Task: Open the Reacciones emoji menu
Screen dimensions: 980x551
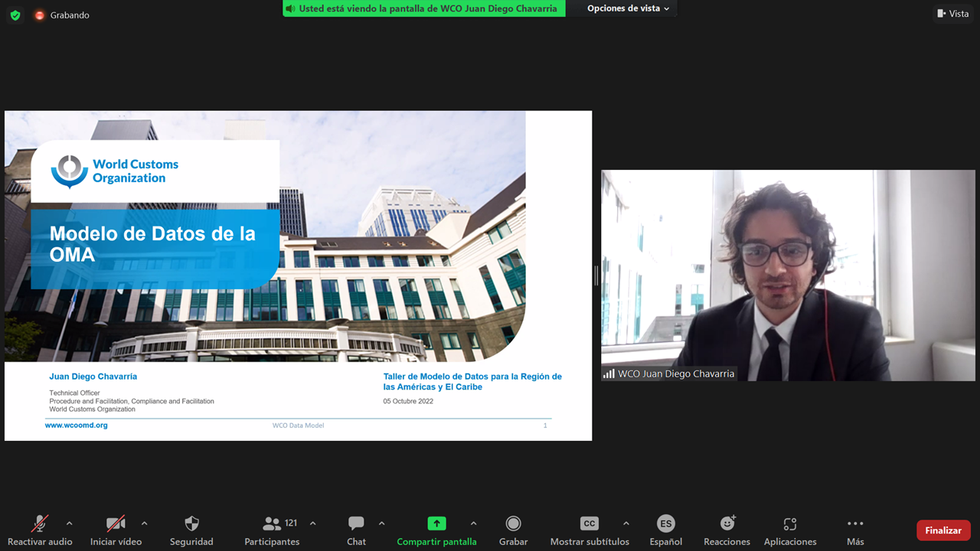Action: (727, 530)
